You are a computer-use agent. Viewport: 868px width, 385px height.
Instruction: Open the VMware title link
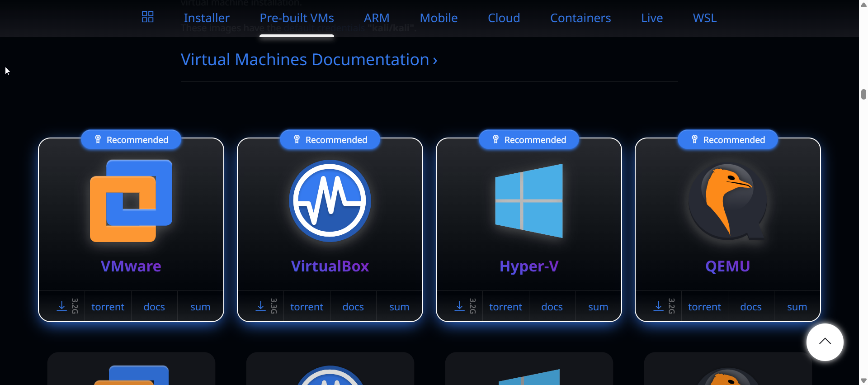click(131, 266)
